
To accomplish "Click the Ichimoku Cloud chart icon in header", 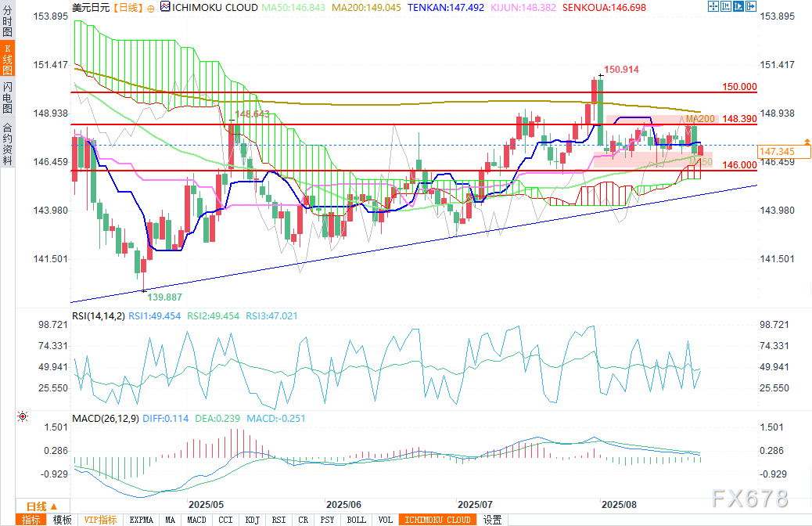I will point(164,6).
